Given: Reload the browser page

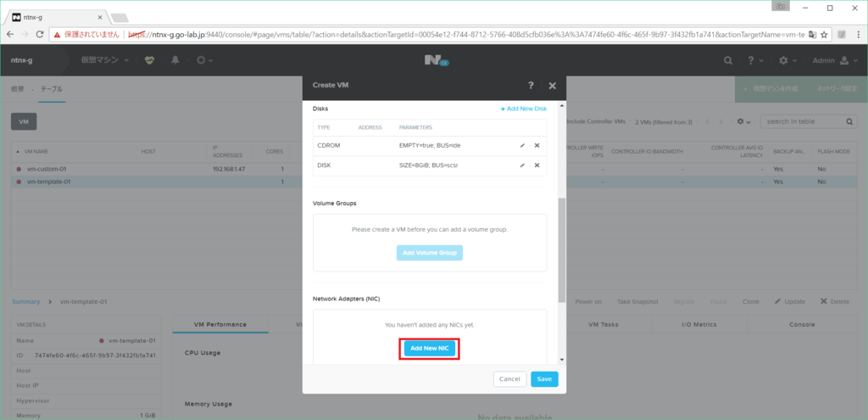Looking at the screenshot, I should [40, 34].
